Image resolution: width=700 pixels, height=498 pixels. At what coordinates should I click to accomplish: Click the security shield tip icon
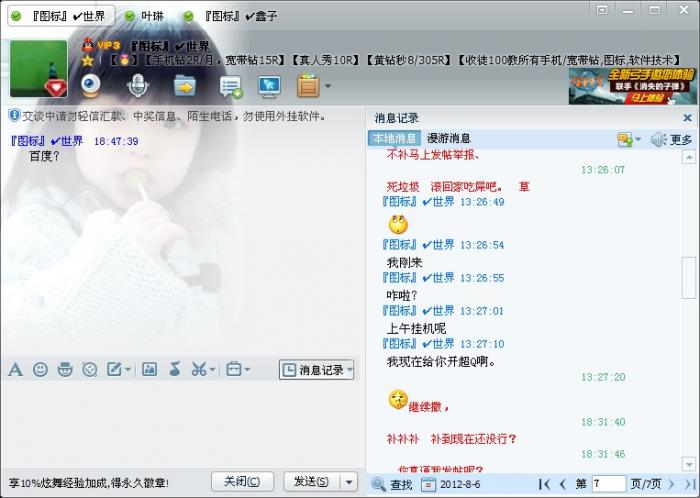14,116
